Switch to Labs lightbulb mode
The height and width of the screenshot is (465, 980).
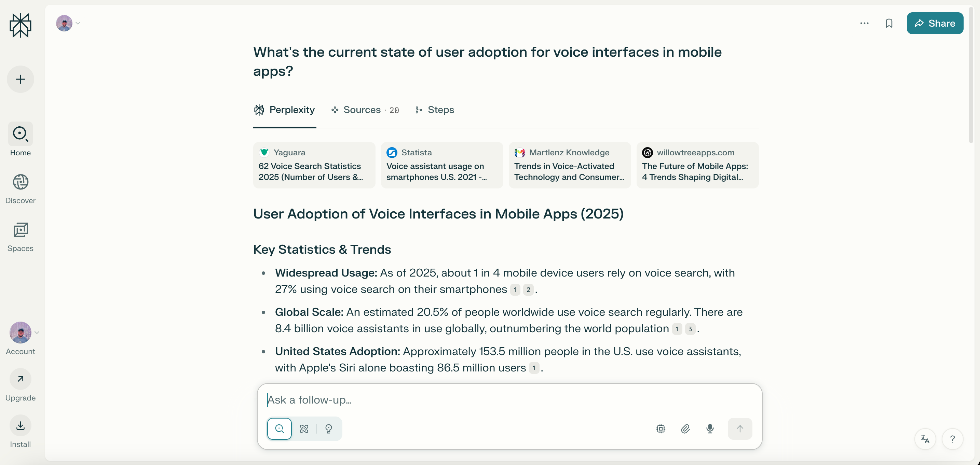point(329,428)
